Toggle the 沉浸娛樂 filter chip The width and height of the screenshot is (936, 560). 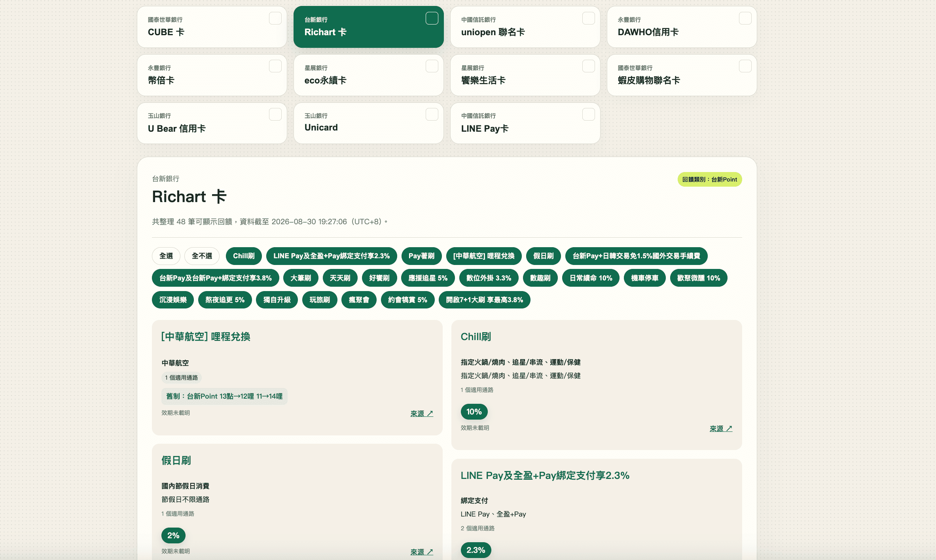coord(173,300)
